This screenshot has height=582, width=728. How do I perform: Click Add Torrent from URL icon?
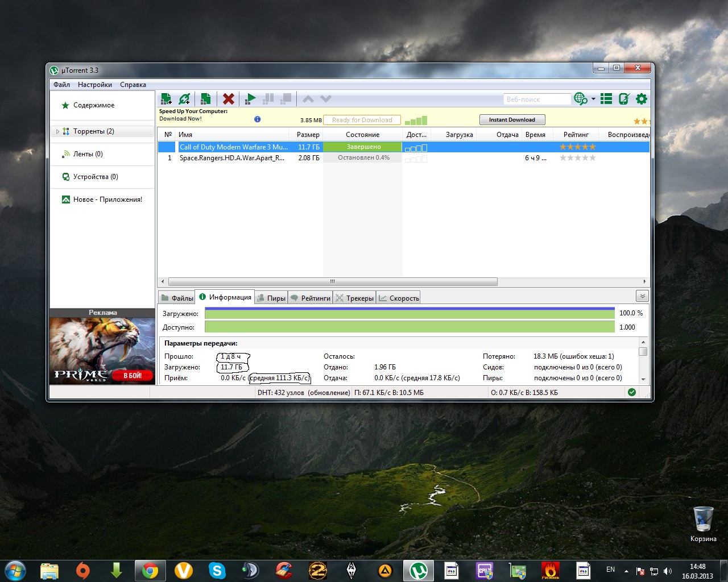tap(184, 99)
